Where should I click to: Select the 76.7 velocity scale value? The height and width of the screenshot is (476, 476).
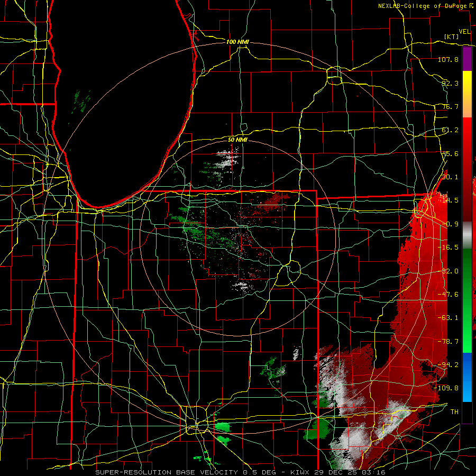click(x=450, y=106)
